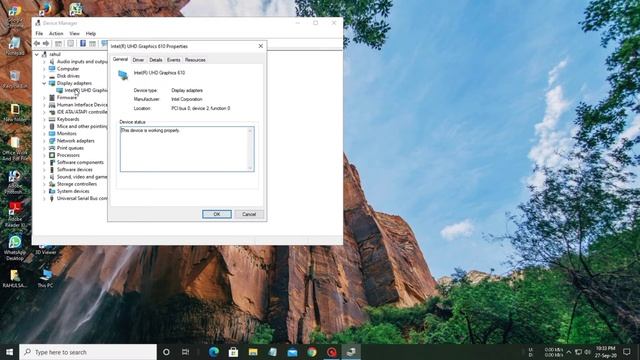Open the Mail app from the taskbar

292,352
